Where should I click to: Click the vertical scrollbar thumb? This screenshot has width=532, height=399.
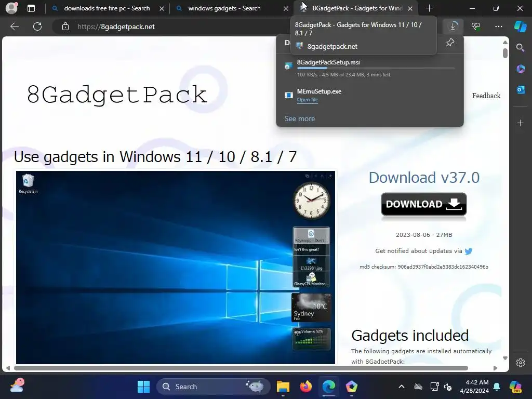pyautogui.click(x=505, y=54)
